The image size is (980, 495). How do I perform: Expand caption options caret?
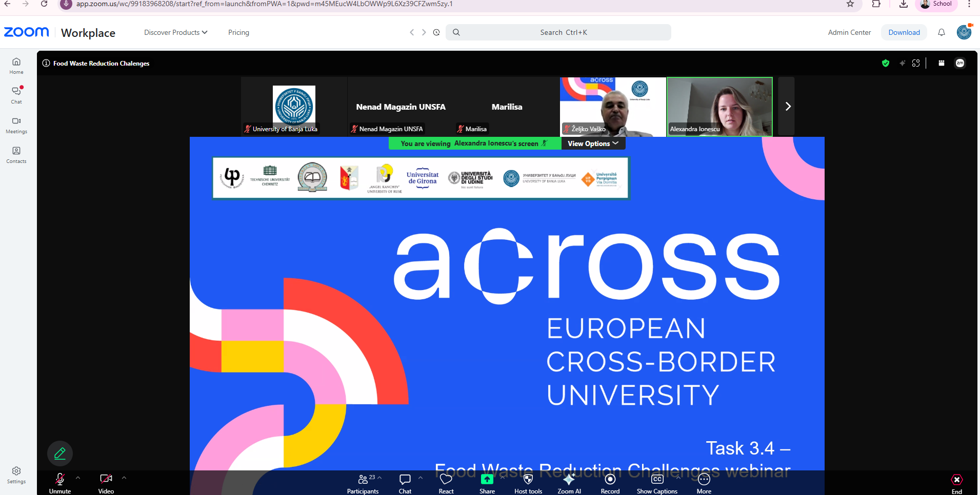point(678,478)
